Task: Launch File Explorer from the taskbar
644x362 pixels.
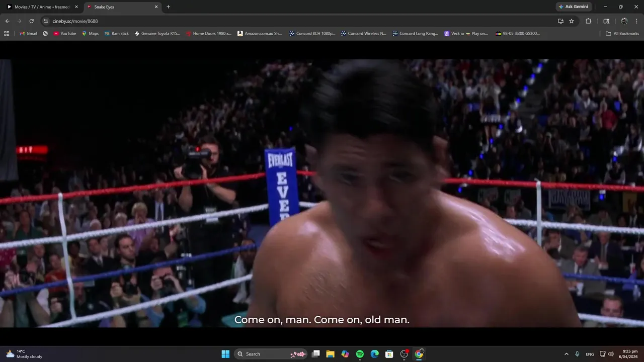Action: (x=331, y=354)
